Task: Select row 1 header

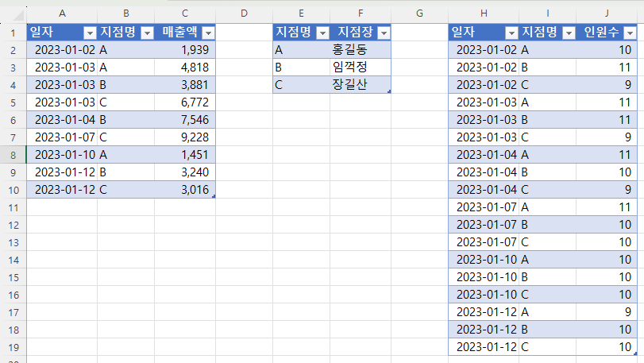Action: coord(13,33)
